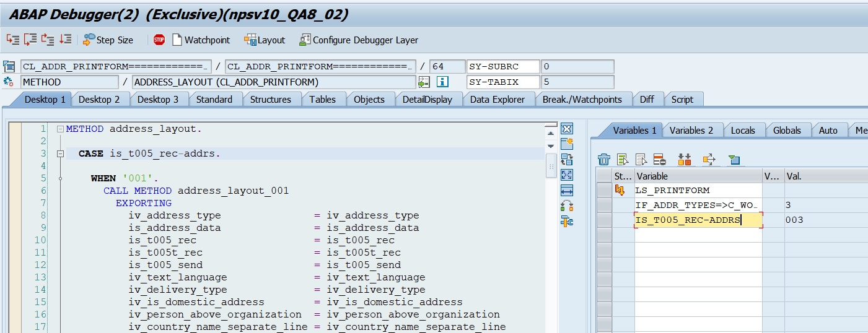Click the SY-TABIX value field
Viewport: 868px width, 333px height.
[x=577, y=82]
